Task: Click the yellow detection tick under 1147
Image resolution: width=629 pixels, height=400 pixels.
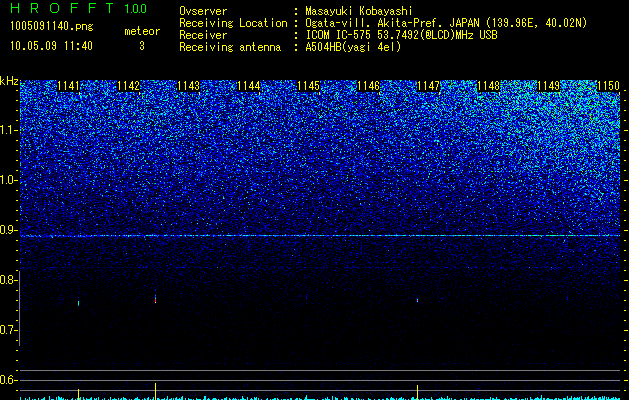Action: click(x=418, y=392)
